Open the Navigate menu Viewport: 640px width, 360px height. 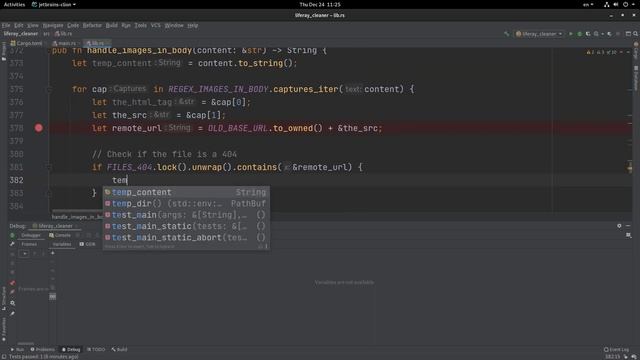53,25
